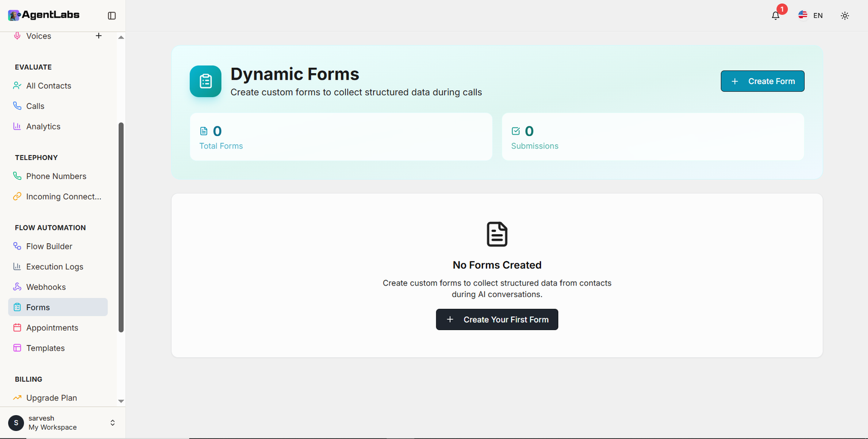Click the Templates layout icon

(x=17, y=348)
